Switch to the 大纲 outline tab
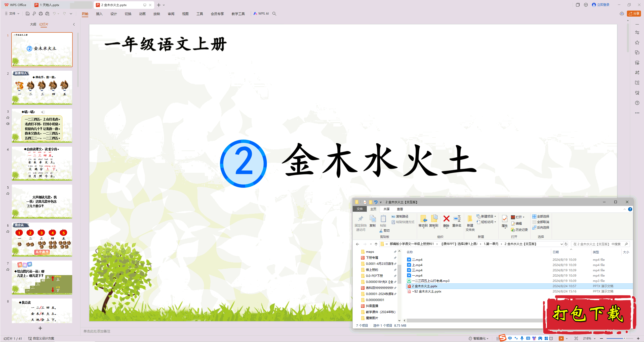 pos(33,24)
